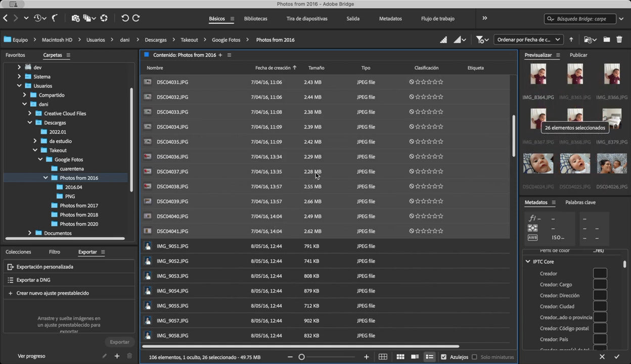Rotate selection 90° clockwise
This screenshot has width=631, height=364.
coord(136,18)
